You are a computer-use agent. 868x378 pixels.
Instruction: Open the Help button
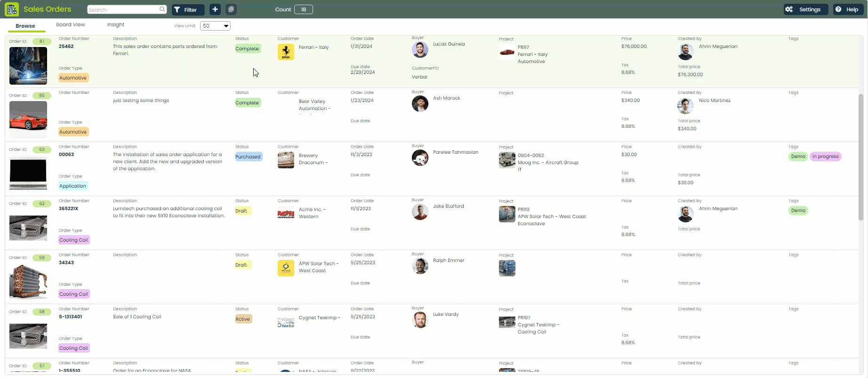(848, 9)
